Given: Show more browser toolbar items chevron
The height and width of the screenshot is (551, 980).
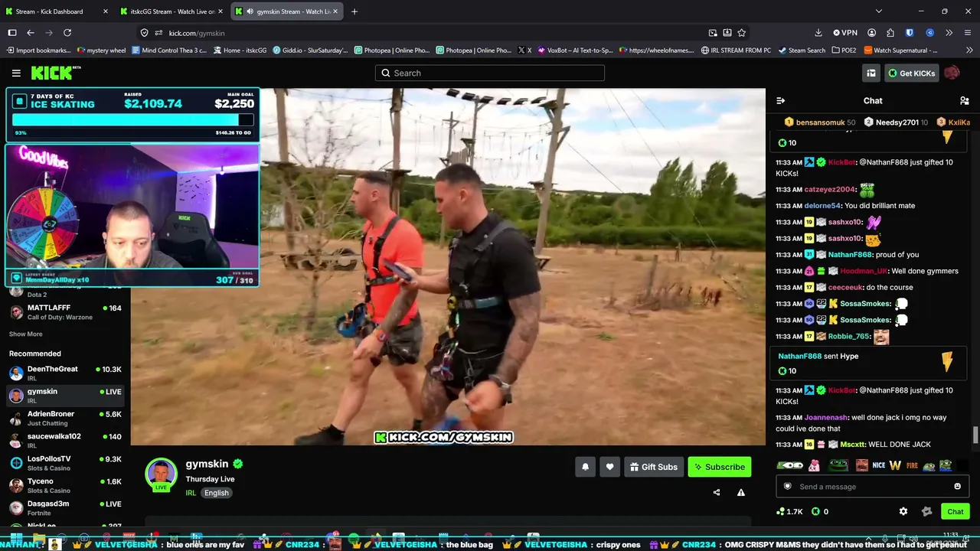Looking at the screenshot, I should tap(949, 33).
